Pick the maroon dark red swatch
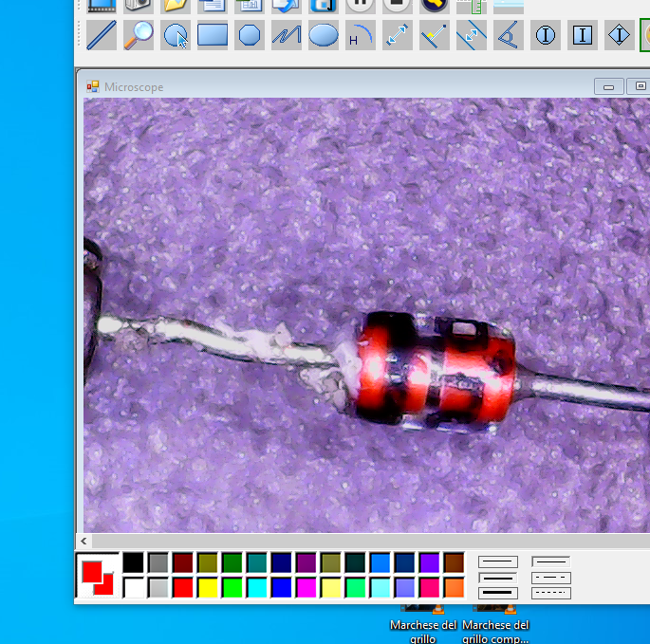Screen dimensions: 650x644 tap(183, 562)
